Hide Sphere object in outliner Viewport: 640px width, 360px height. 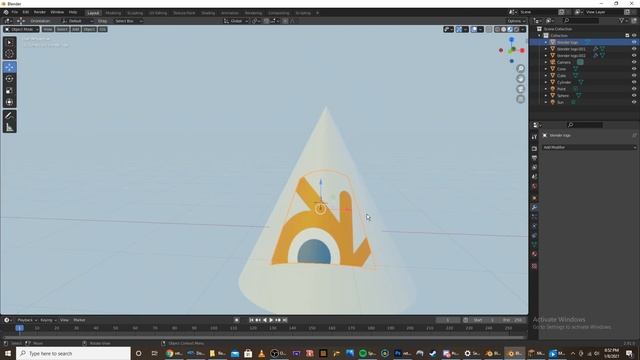pyautogui.click(x=634, y=96)
